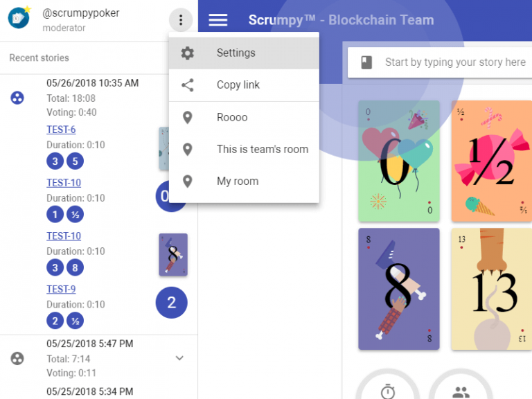
Task: Click the team members people icon
Action: click(461, 392)
